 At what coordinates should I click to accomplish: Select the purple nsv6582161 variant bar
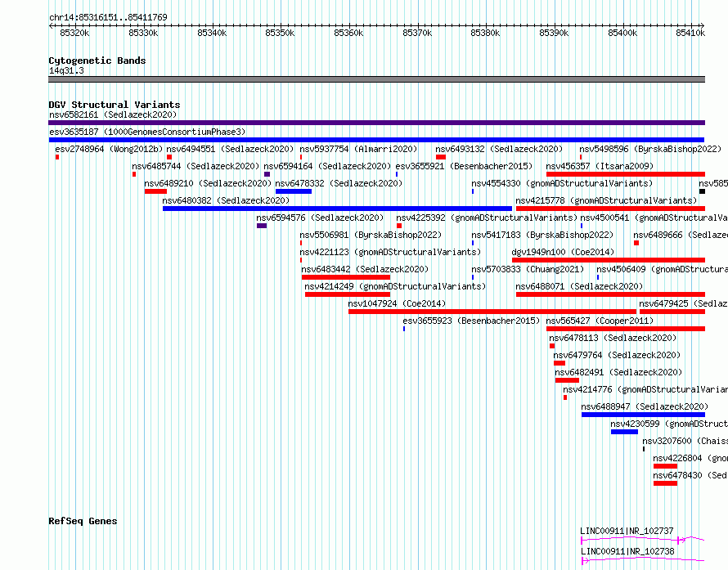(376, 123)
